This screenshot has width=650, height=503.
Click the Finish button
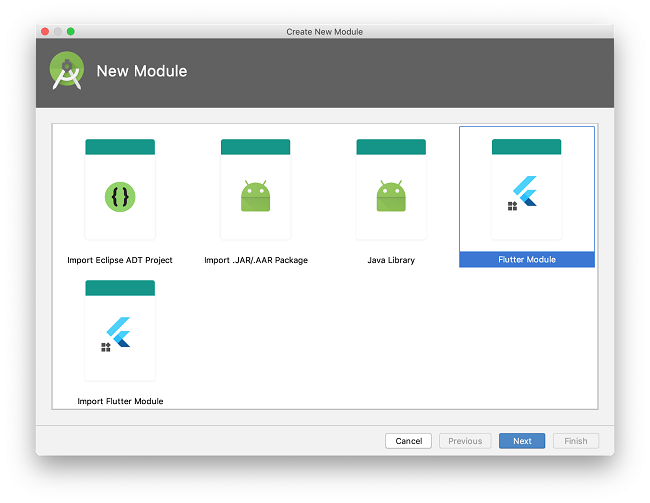point(576,441)
